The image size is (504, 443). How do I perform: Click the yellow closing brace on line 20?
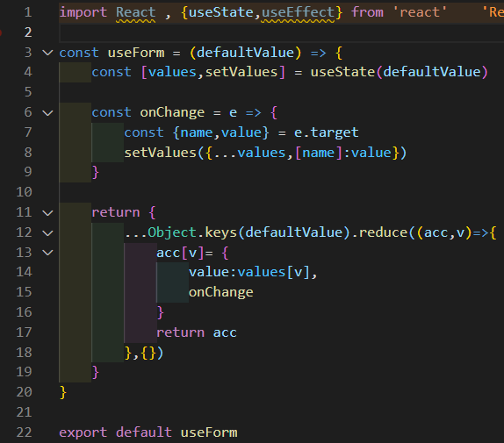pos(63,393)
